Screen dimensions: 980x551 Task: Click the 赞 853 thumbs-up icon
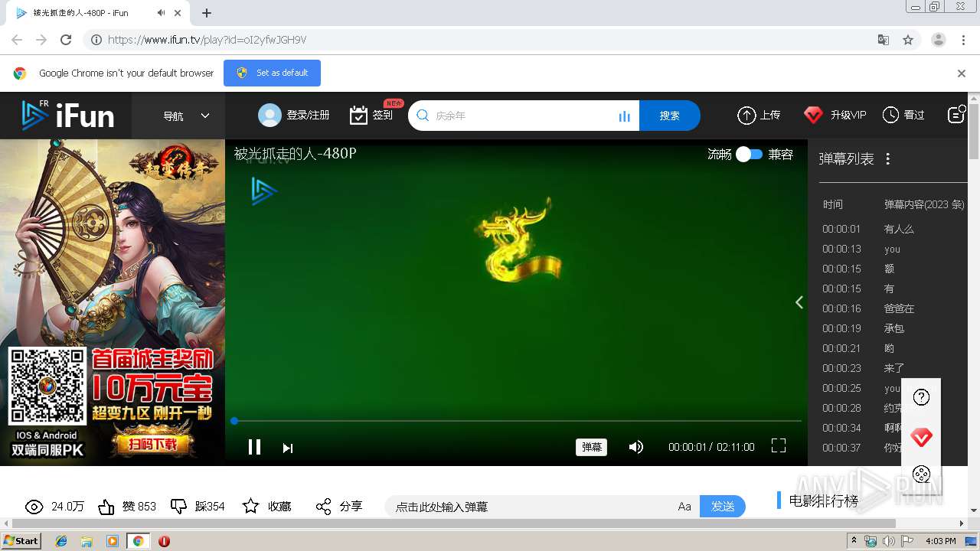(106, 507)
